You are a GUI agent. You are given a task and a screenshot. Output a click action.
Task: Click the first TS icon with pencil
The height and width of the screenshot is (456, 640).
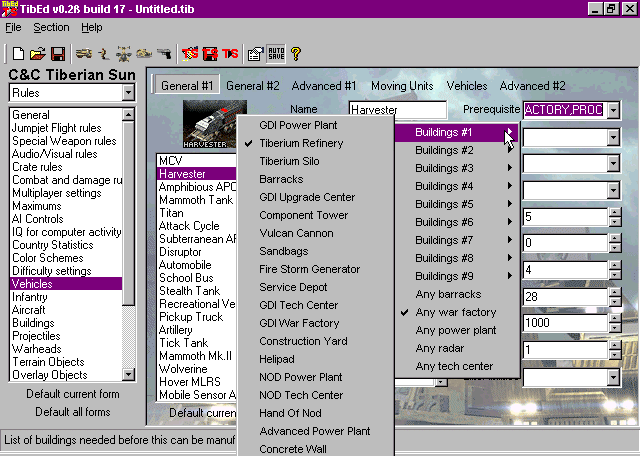190,53
